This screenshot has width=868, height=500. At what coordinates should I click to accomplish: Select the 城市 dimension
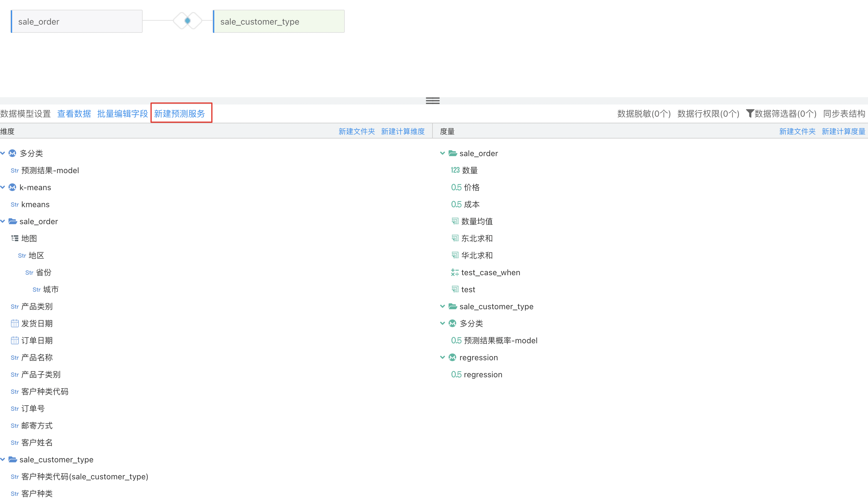click(51, 289)
